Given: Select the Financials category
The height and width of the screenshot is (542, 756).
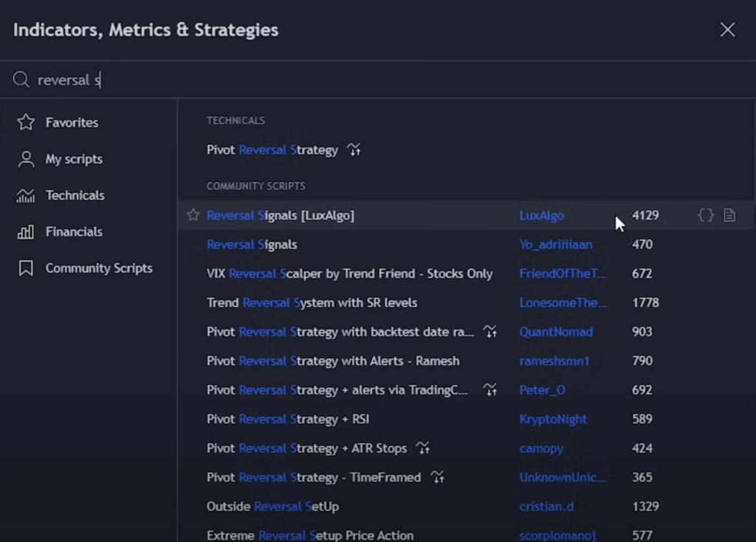Looking at the screenshot, I should [x=74, y=232].
